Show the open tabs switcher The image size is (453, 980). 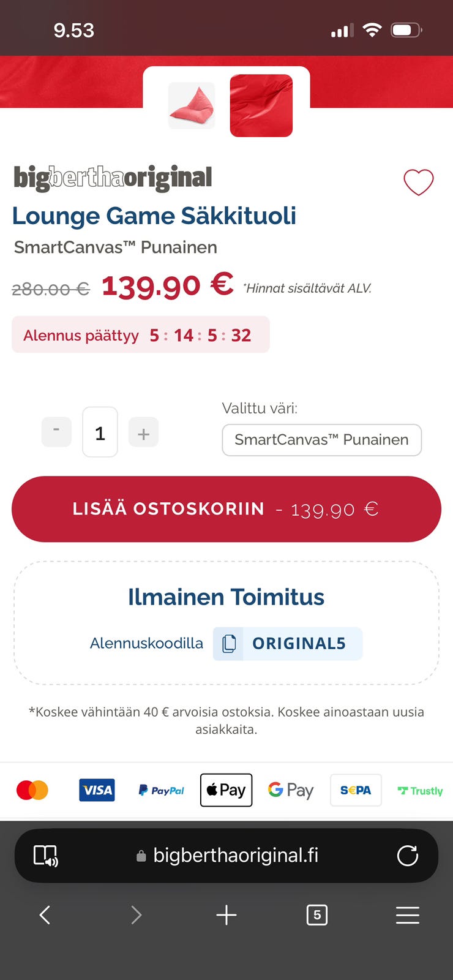[x=316, y=915]
